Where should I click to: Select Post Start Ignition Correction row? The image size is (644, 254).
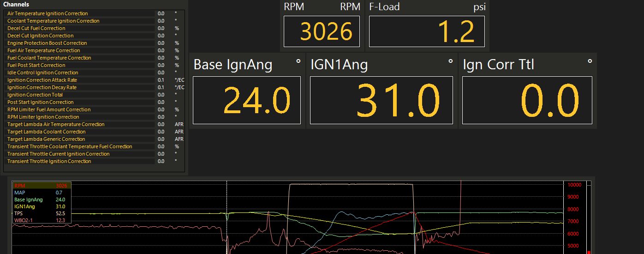coord(94,102)
